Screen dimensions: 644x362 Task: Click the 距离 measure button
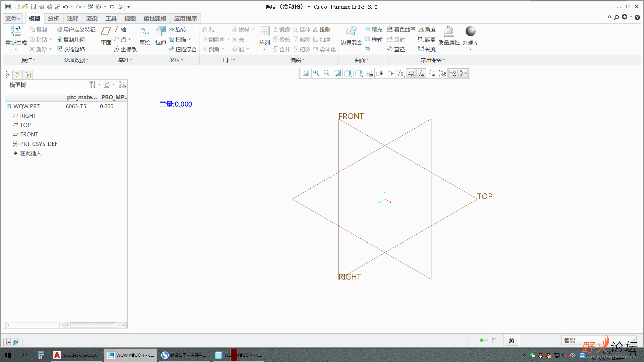[427, 40]
